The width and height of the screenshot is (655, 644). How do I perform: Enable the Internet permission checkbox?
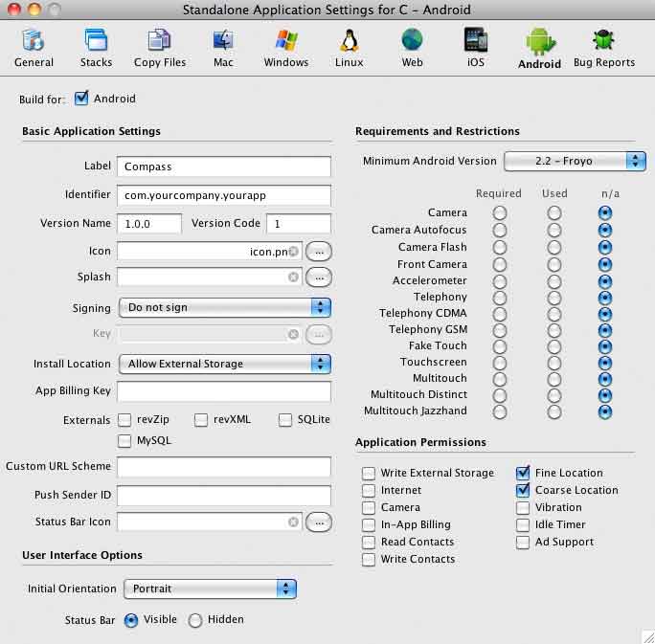(369, 490)
